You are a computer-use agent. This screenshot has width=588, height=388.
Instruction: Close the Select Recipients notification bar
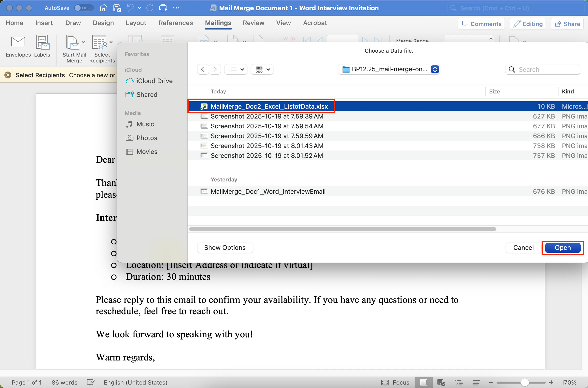tap(8, 75)
